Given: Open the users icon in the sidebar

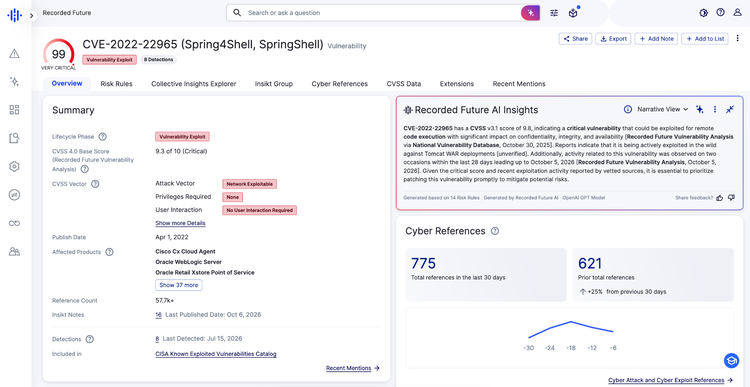Looking at the screenshot, I should point(14,252).
